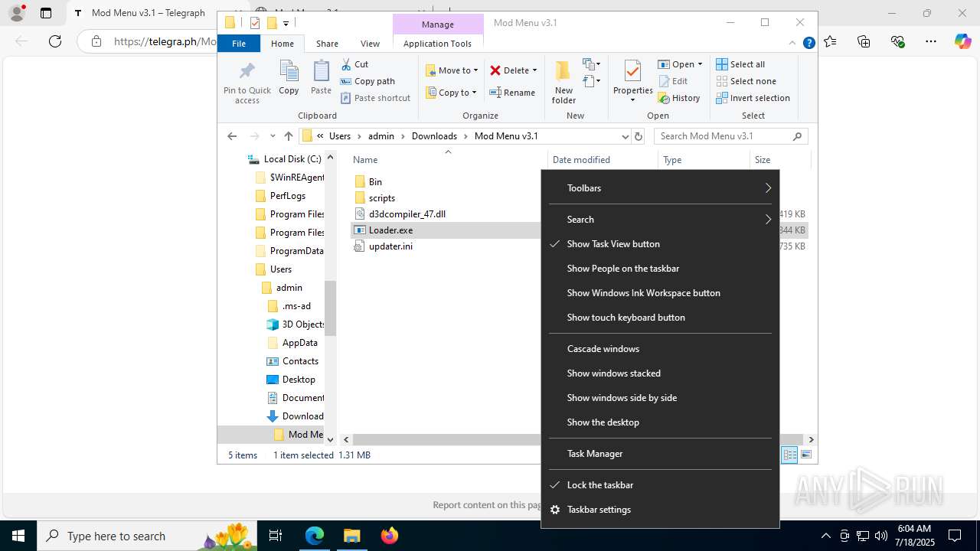Enable Show touch keyboard button
The height and width of the screenshot is (551, 980).
click(660, 318)
